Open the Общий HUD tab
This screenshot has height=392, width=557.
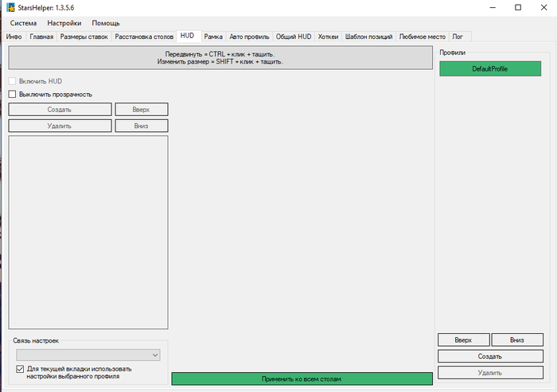pyautogui.click(x=294, y=37)
